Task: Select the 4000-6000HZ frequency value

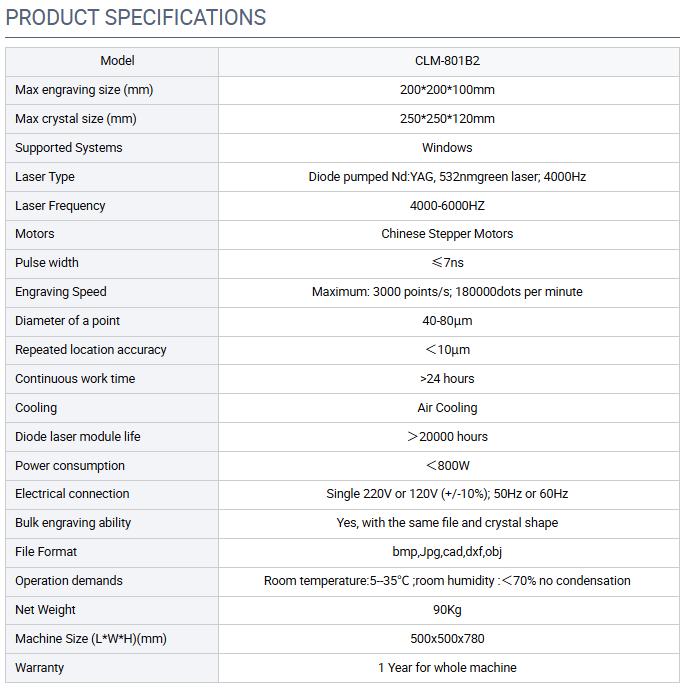Action: click(x=447, y=206)
